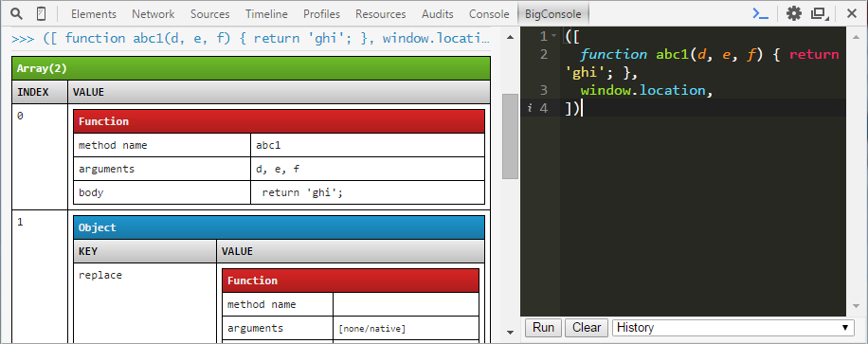Click the Run button
The width and height of the screenshot is (868, 344).
[x=543, y=327]
